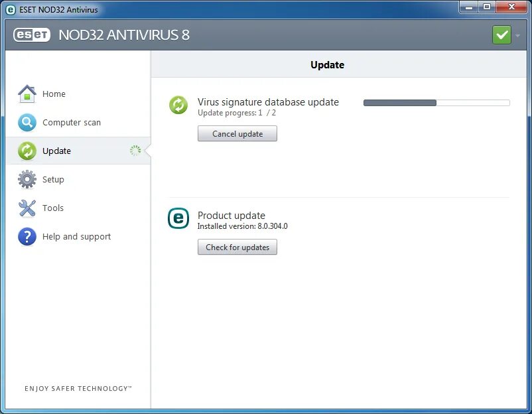Viewport: 532px width, 414px height.
Task: Click the ESET logo in the header
Action: point(31,34)
